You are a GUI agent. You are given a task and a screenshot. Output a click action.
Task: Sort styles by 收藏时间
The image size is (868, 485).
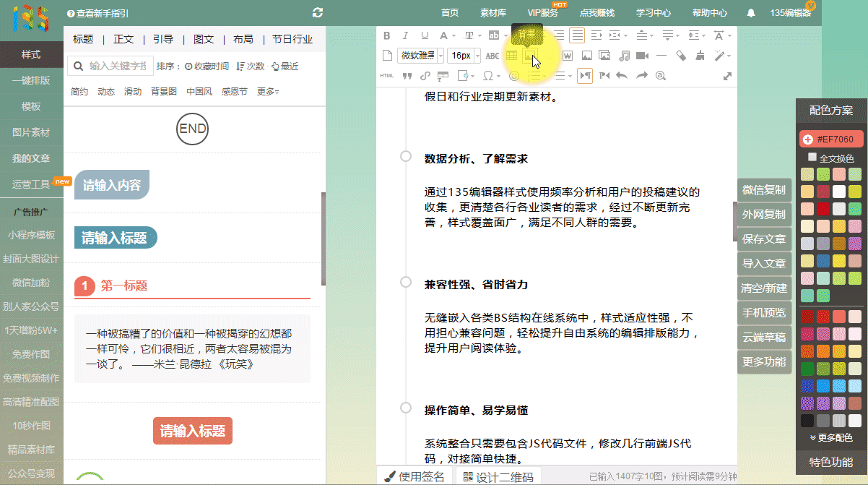pyautogui.click(x=207, y=66)
